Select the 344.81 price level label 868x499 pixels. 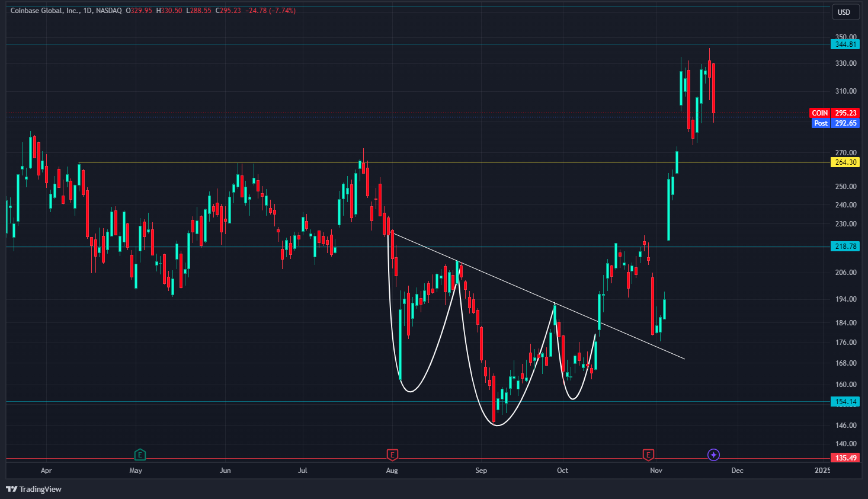pos(845,44)
